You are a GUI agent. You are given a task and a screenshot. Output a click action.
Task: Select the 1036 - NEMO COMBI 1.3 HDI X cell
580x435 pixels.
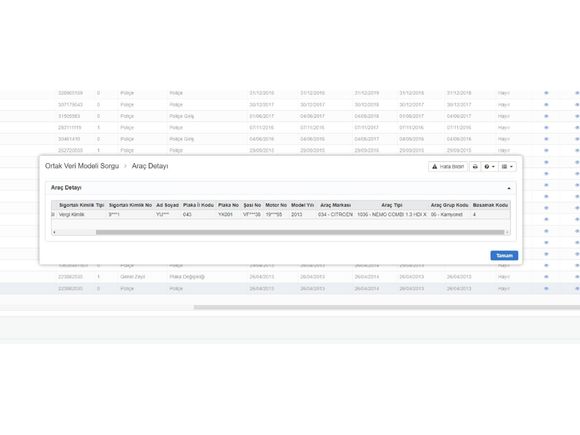[392, 215]
